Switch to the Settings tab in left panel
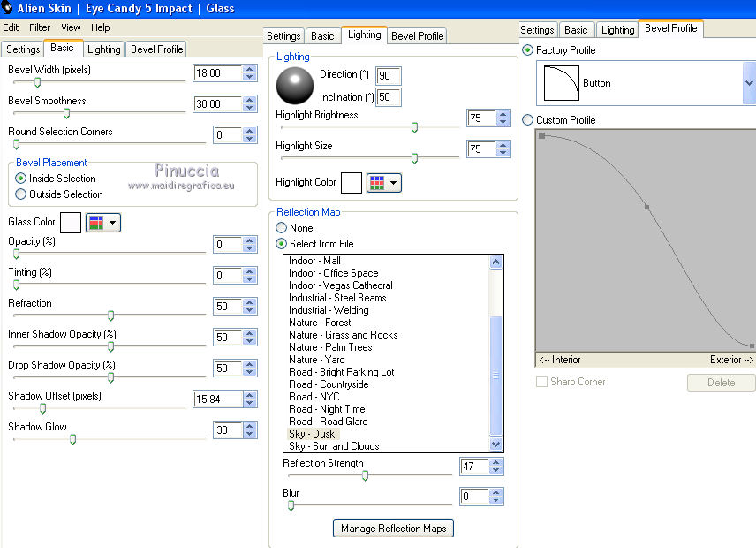This screenshot has height=548, width=756. [23, 49]
